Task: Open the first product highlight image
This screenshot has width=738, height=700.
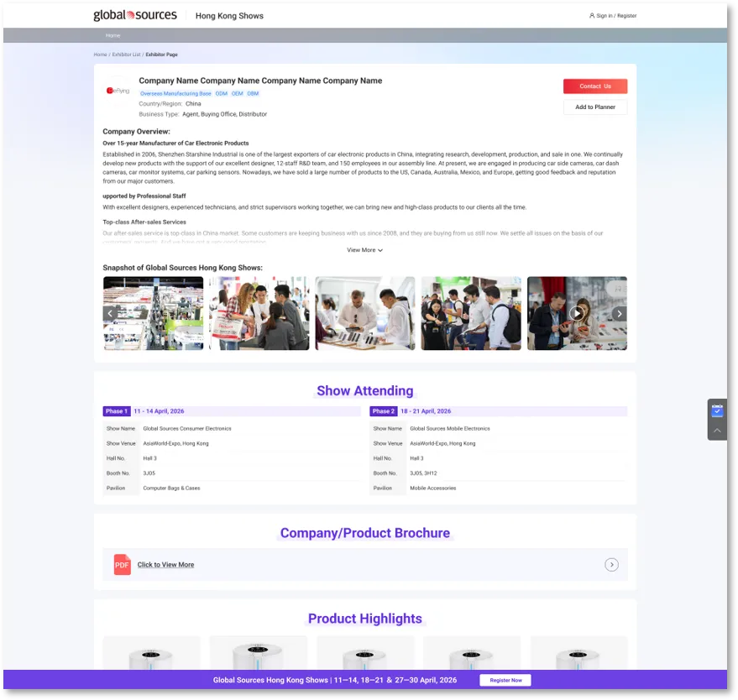Action: [152, 653]
